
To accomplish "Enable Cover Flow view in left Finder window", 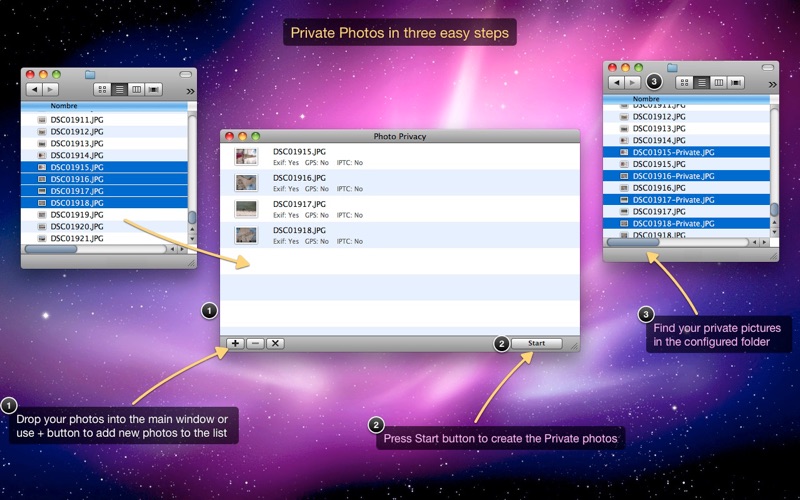I will point(154,89).
